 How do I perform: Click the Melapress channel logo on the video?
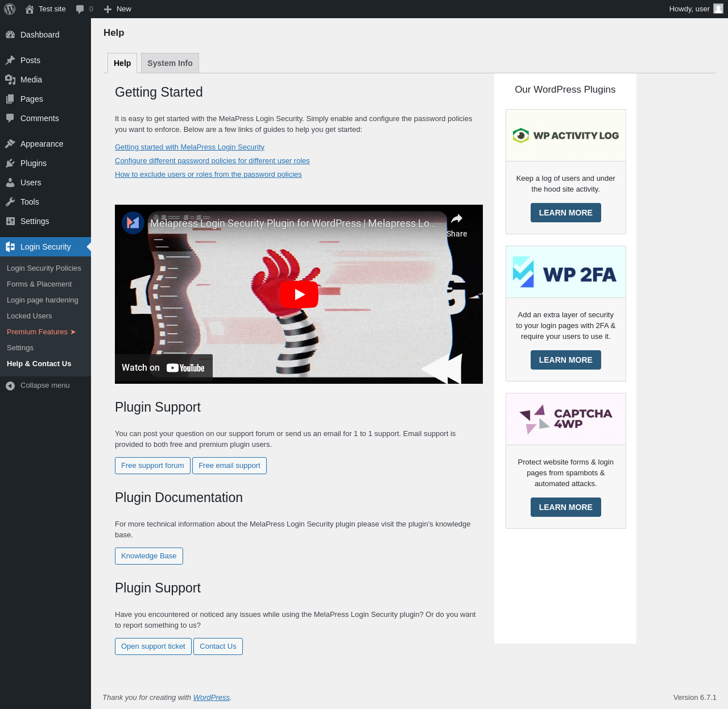(x=133, y=223)
